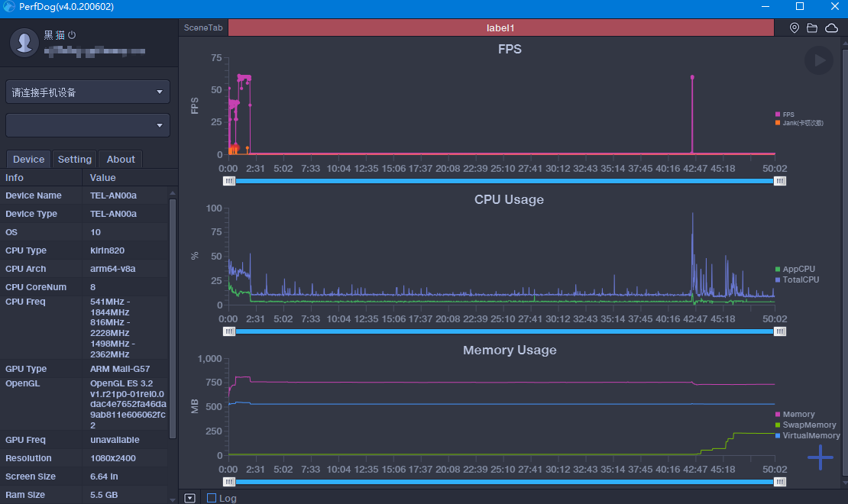Click the play button on FPS chart

[818, 60]
